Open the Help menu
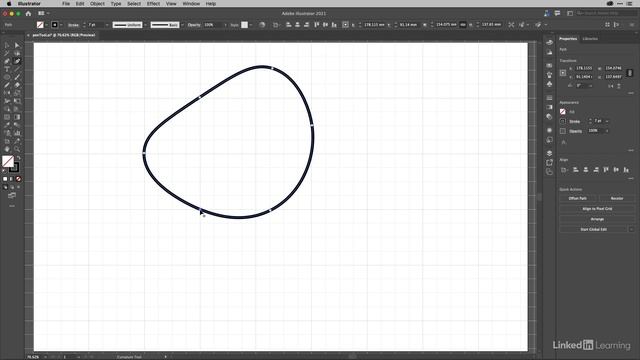 211,4
